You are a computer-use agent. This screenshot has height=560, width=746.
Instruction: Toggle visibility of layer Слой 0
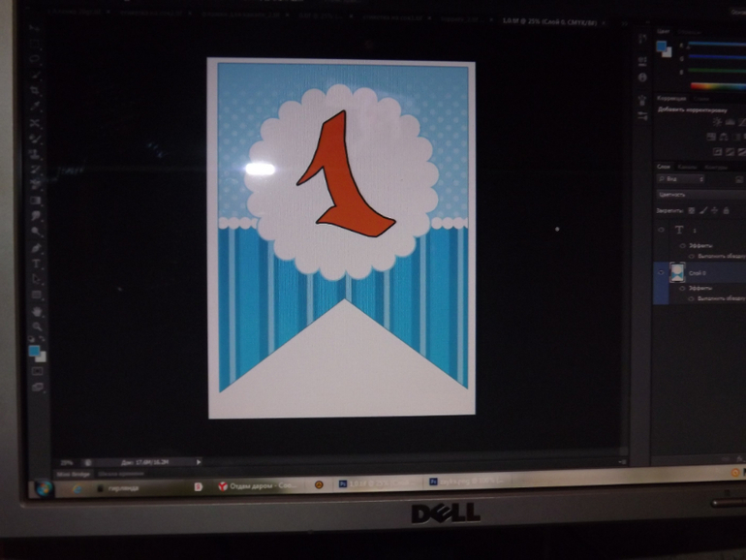(662, 274)
